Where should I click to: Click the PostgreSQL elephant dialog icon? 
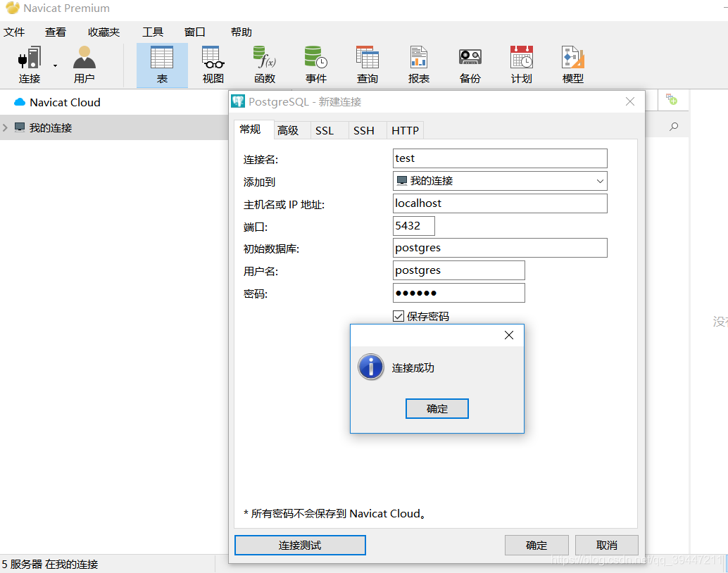(x=238, y=101)
